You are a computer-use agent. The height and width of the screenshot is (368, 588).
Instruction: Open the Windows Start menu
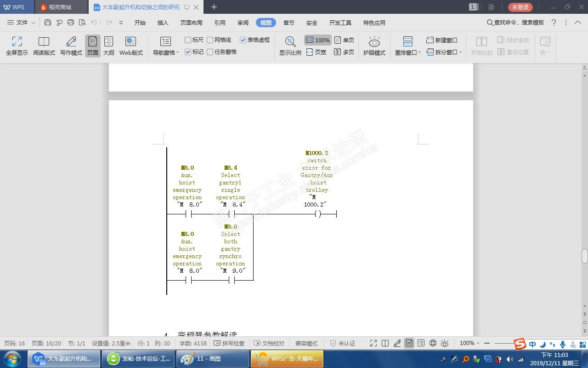(x=12, y=359)
